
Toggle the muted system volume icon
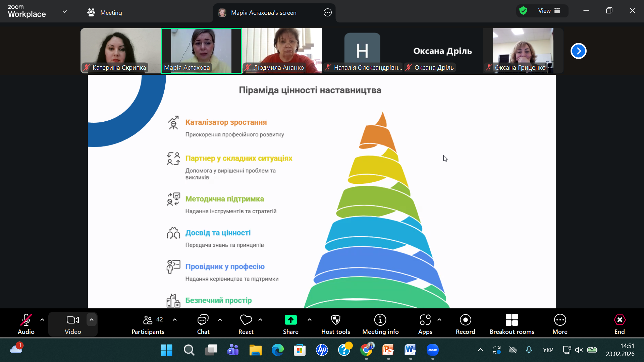click(579, 350)
